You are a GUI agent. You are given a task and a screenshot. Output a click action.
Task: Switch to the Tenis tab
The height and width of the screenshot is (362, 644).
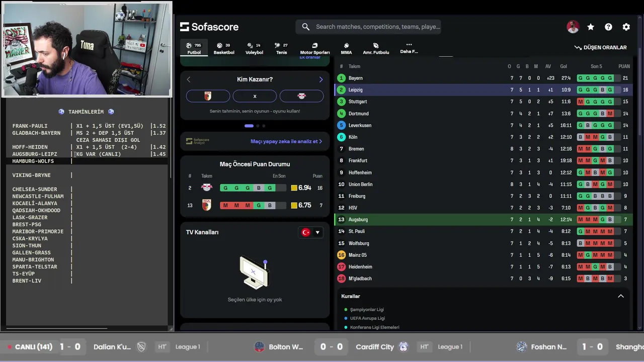[281, 48]
